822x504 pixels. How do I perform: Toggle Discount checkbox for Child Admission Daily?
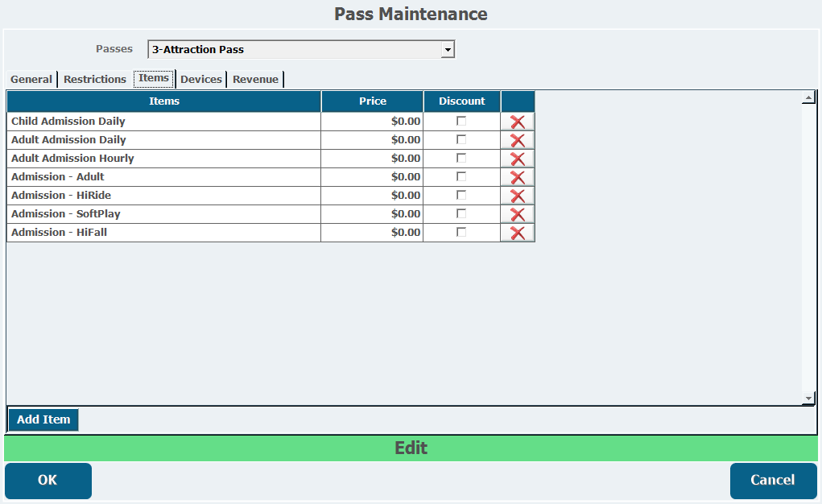[461, 121]
